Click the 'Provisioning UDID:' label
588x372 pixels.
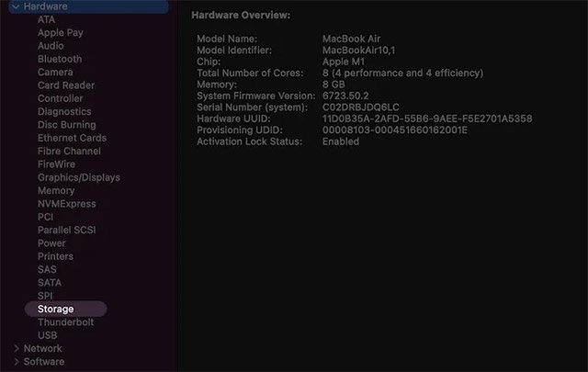[240, 130]
